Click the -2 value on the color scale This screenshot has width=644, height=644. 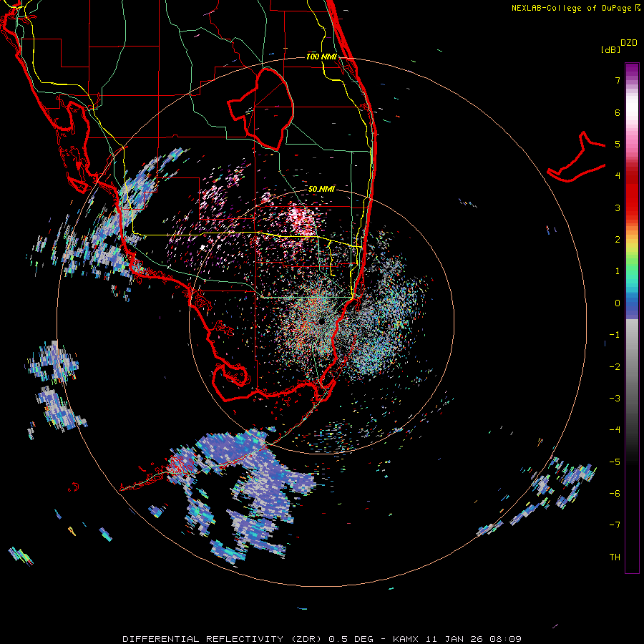click(615, 367)
